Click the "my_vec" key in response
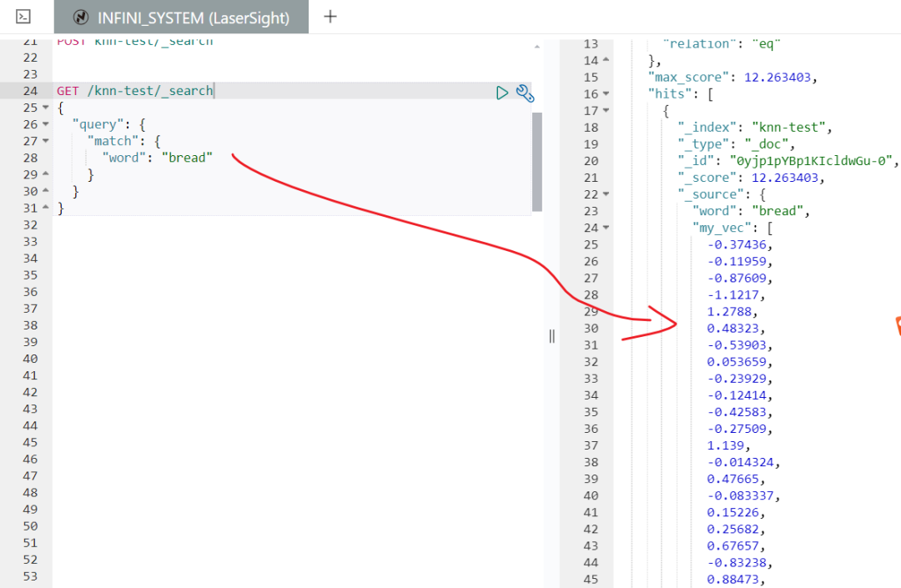The width and height of the screenshot is (901, 588). [722, 228]
